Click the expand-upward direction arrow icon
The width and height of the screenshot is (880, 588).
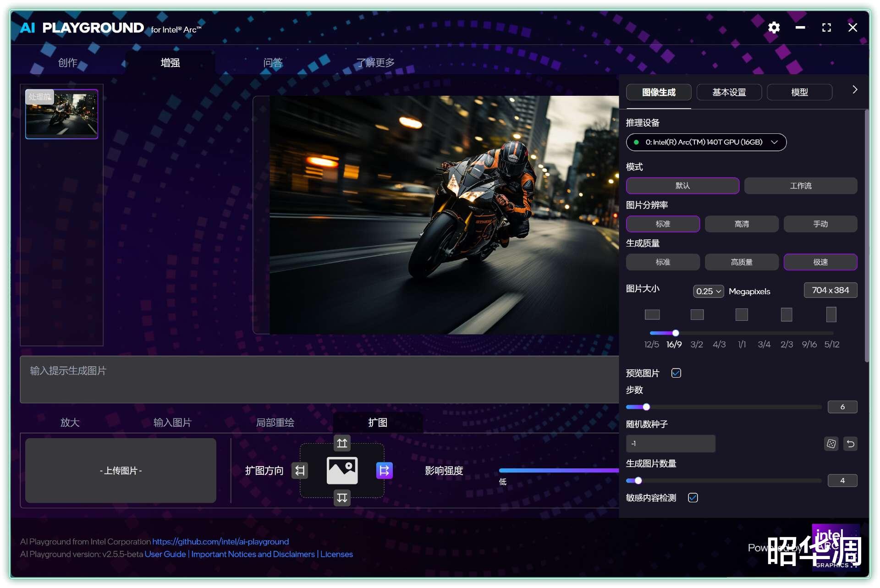[342, 443]
